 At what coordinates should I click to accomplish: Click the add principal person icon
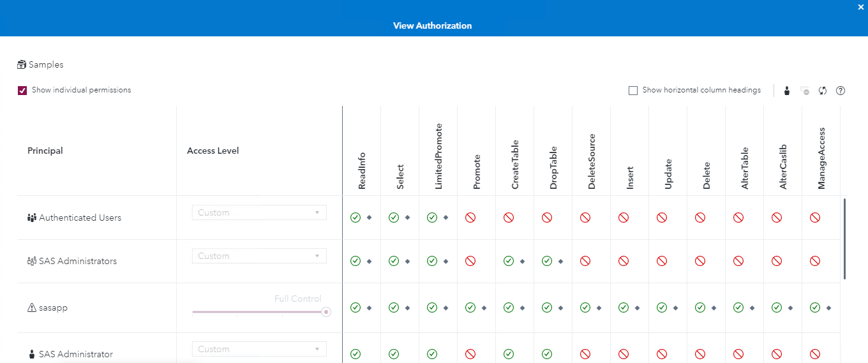point(787,91)
